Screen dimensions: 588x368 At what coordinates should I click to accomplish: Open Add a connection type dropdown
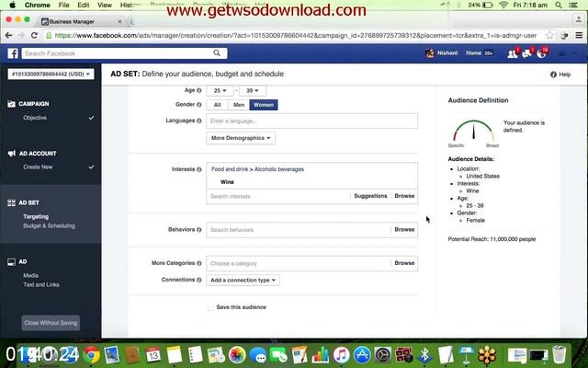click(243, 280)
